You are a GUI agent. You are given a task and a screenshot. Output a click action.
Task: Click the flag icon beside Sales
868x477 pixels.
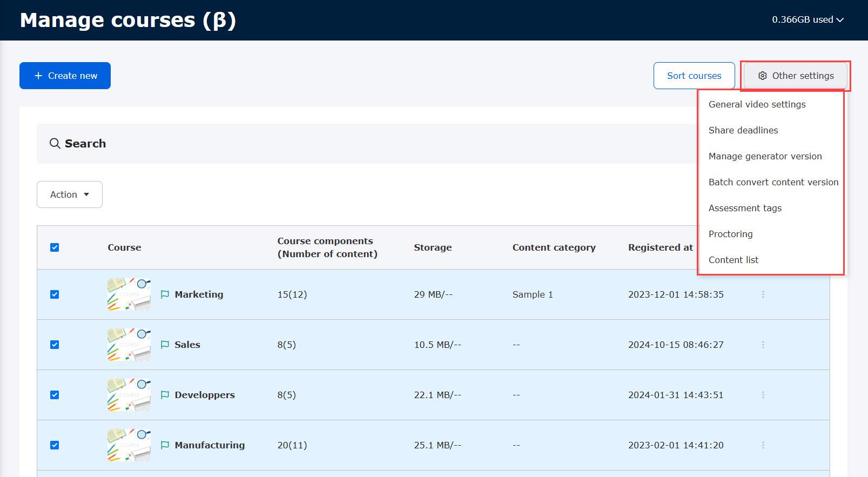tap(165, 345)
